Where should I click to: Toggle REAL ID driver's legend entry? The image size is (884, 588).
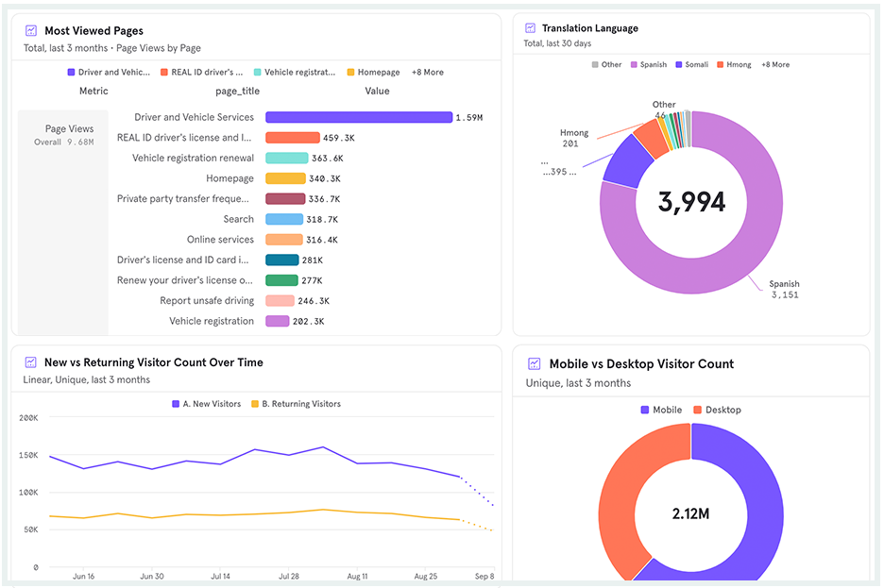pyautogui.click(x=202, y=72)
